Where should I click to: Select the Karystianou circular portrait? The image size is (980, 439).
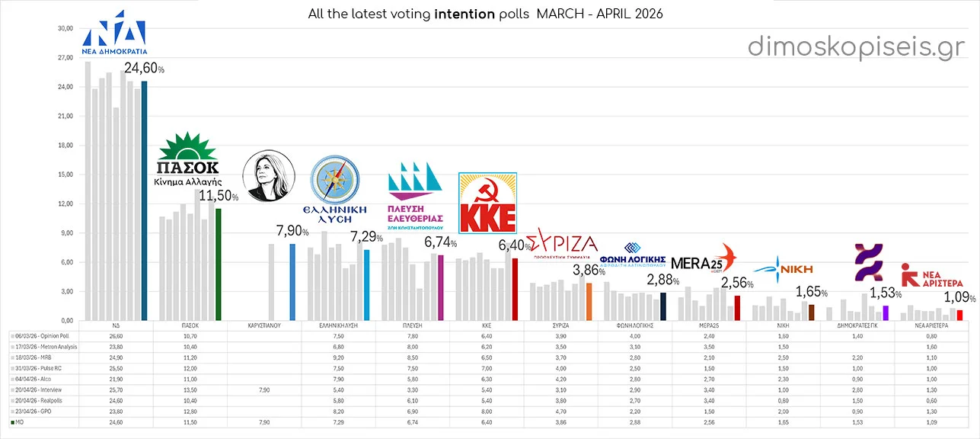pos(268,176)
